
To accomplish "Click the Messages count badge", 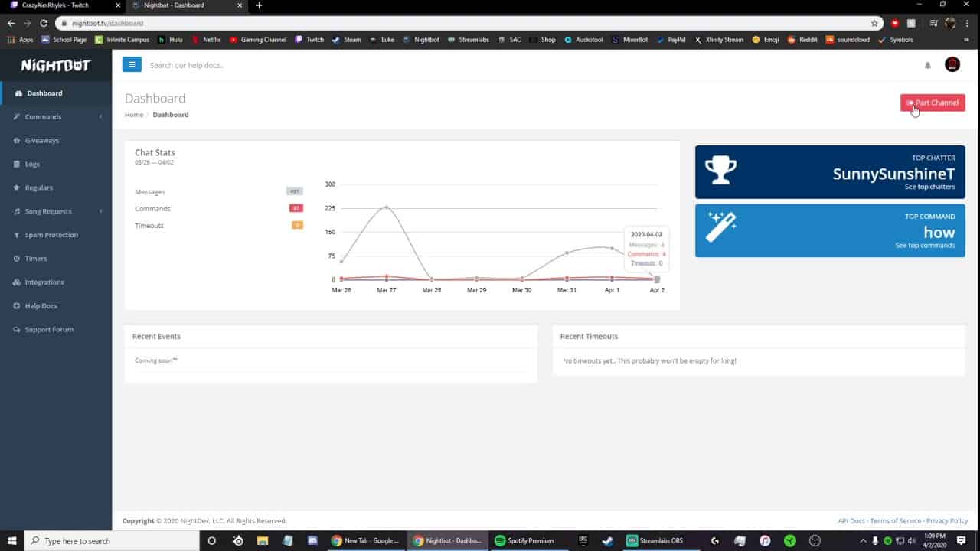I will tap(295, 191).
